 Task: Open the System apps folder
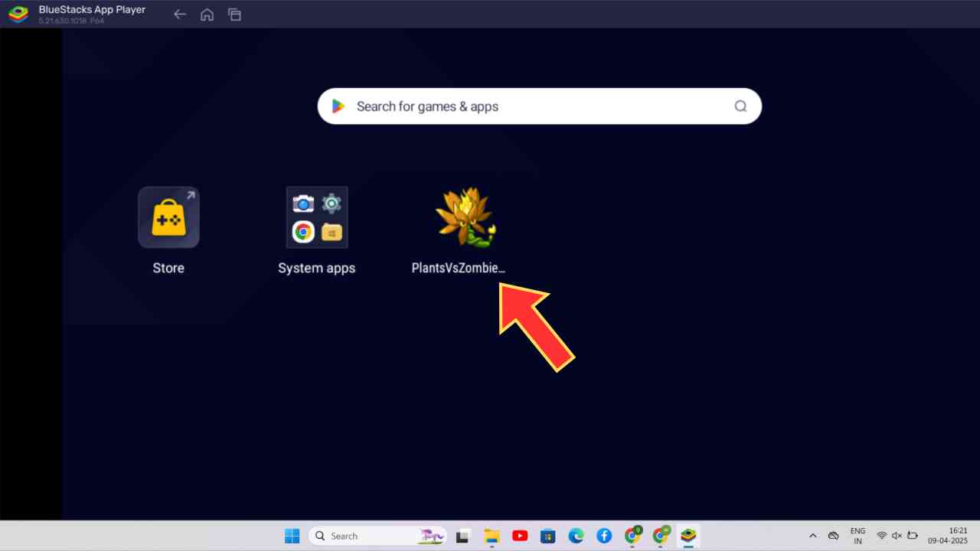tap(317, 217)
